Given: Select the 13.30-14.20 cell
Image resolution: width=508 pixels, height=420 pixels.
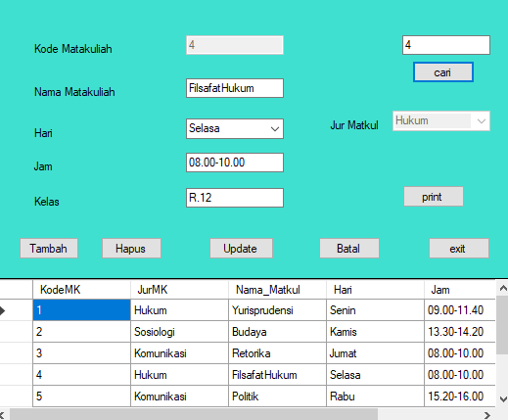Looking at the screenshot, I should coord(460,332).
